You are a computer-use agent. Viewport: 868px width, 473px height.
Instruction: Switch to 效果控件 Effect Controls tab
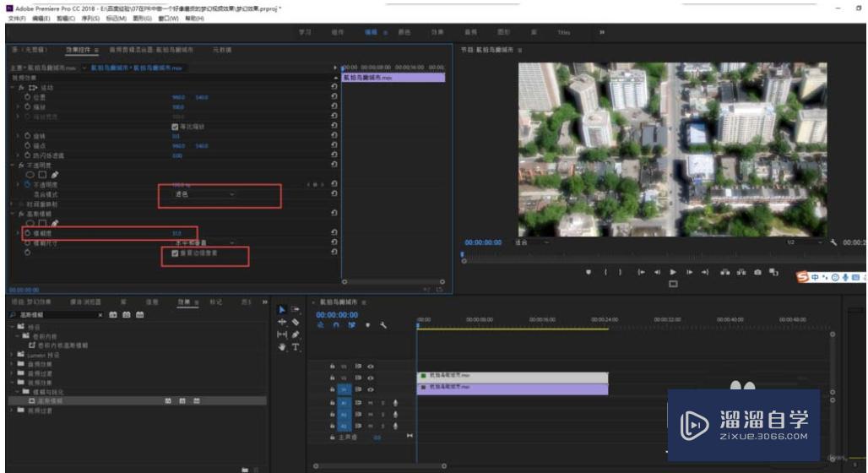(x=78, y=50)
